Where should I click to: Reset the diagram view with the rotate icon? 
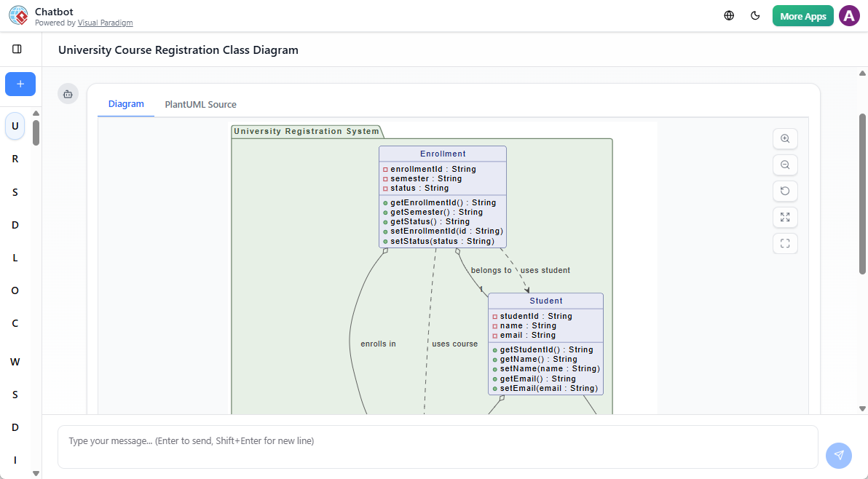pos(785,191)
